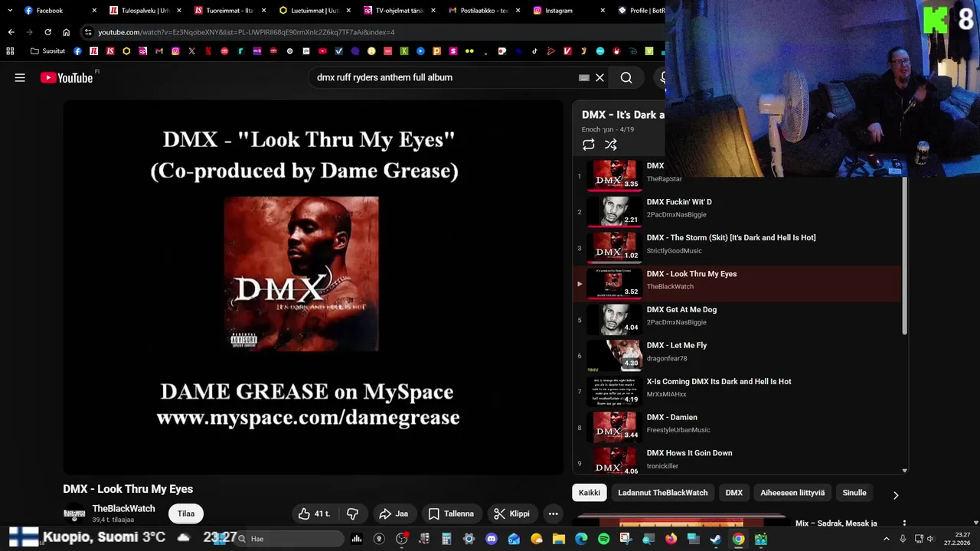Open TheBlackWatch channel name link
The height and width of the screenshot is (551, 980).
pyautogui.click(x=123, y=508)
